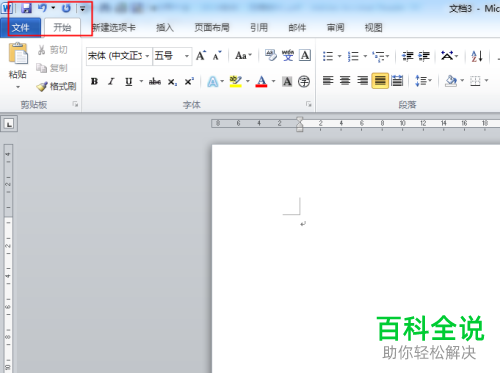Click the 粘贴 (Paste) clipboard icon
The image size is (500, 373).
(x=18, y=53)
